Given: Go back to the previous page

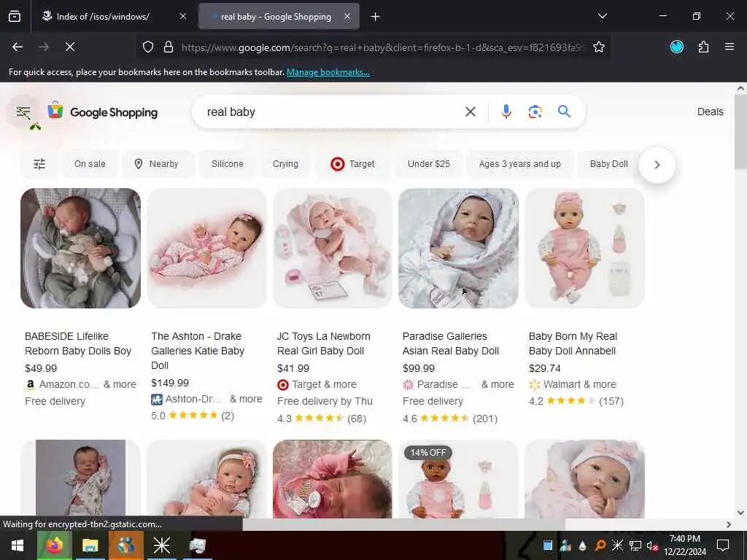Looking at the screenshot, I should (18, 47).
